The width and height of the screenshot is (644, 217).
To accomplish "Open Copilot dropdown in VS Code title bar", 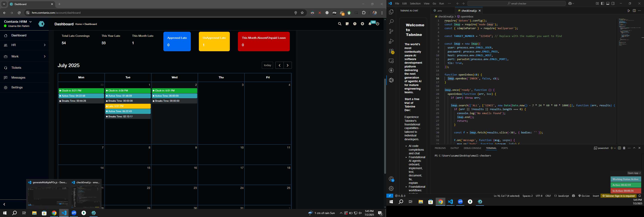I will (x=573, y=3).
